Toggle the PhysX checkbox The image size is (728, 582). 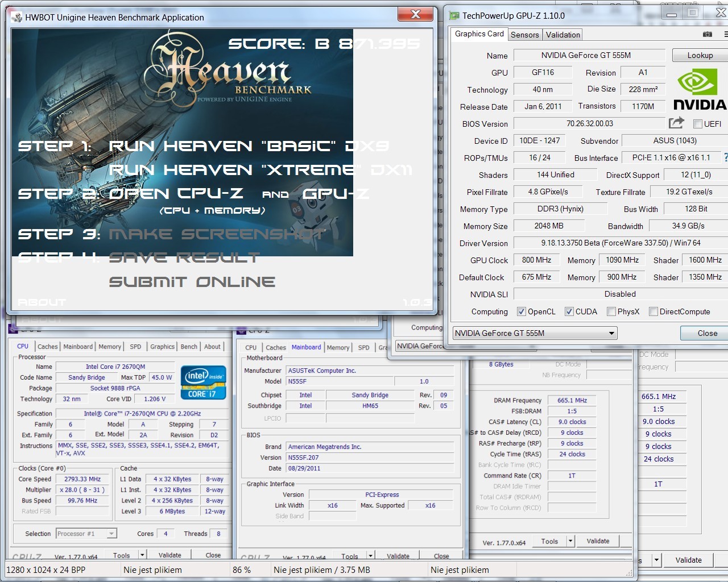pyautogui.click(x=611, y=311)
